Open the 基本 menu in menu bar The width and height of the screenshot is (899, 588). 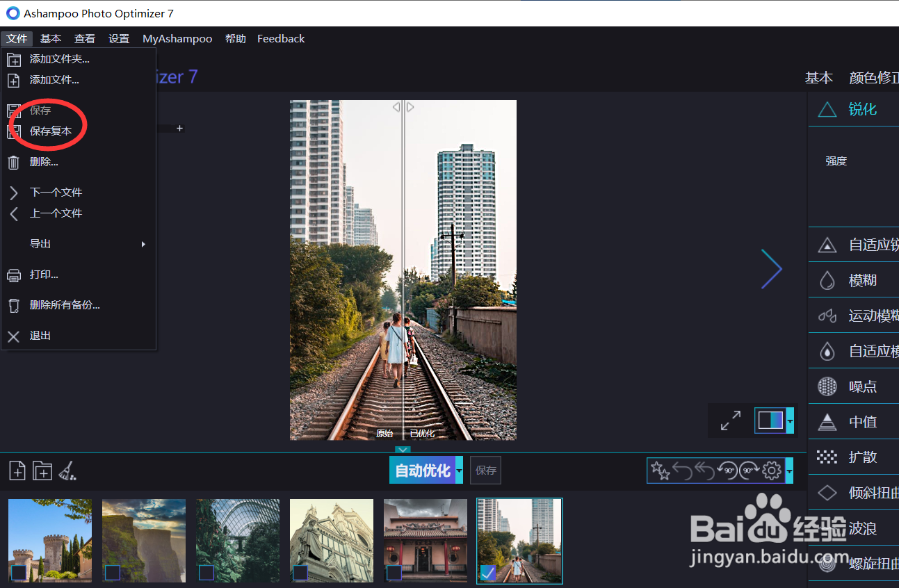click(x=51, y=39)
